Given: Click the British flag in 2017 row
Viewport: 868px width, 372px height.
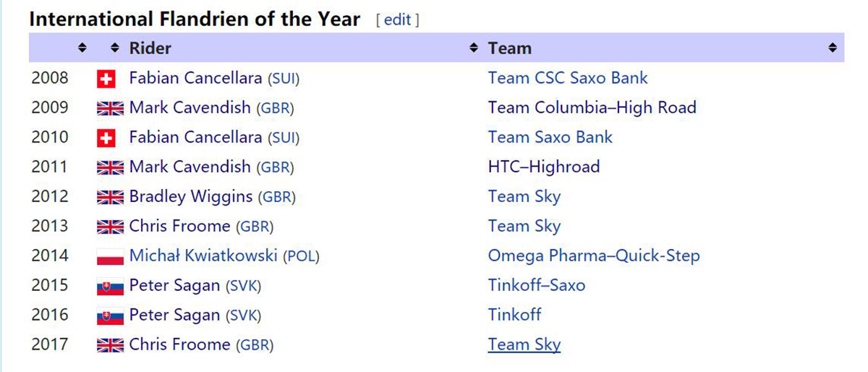Looking at the screenshot, I should coord(111,346).
